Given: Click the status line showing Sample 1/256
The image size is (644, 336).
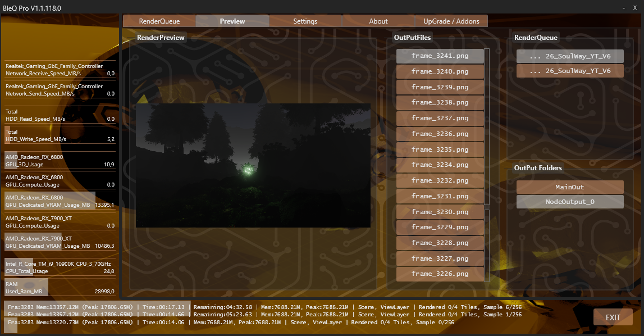Looking at the screenshot, I should pos(264,315).
